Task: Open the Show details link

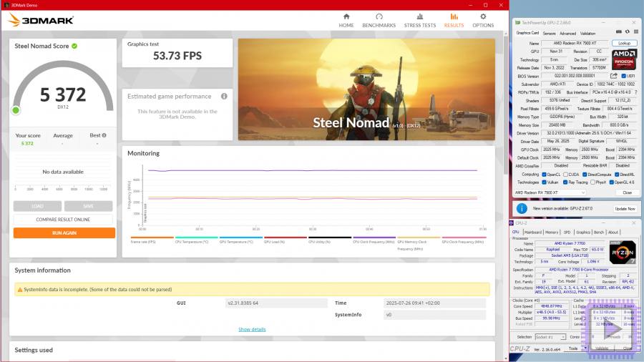Action: click(252, 329)
